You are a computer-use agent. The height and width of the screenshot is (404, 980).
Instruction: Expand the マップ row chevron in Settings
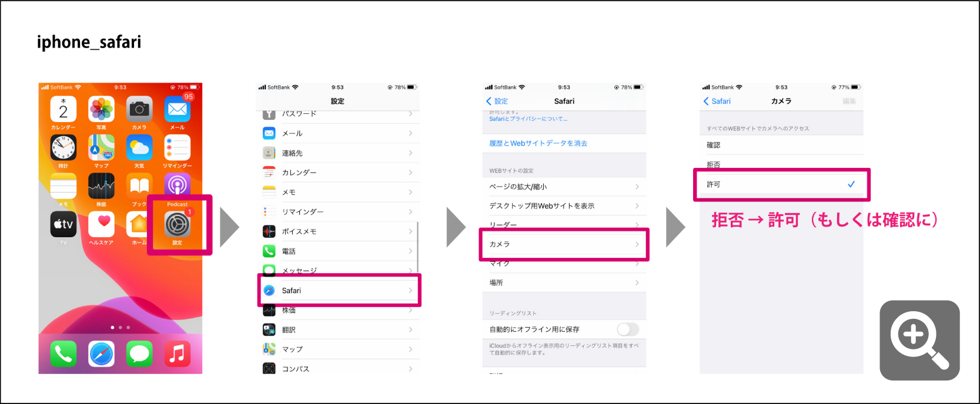410,349
